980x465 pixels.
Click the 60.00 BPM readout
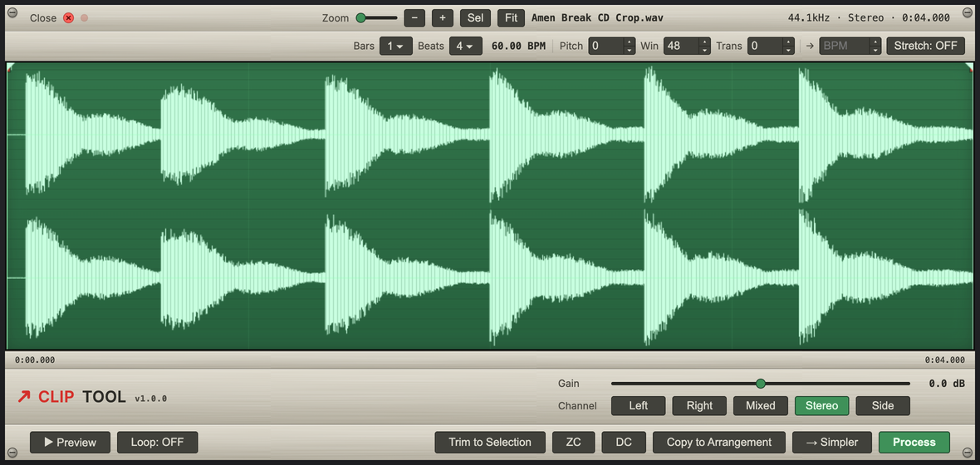[x=518, y=46]
